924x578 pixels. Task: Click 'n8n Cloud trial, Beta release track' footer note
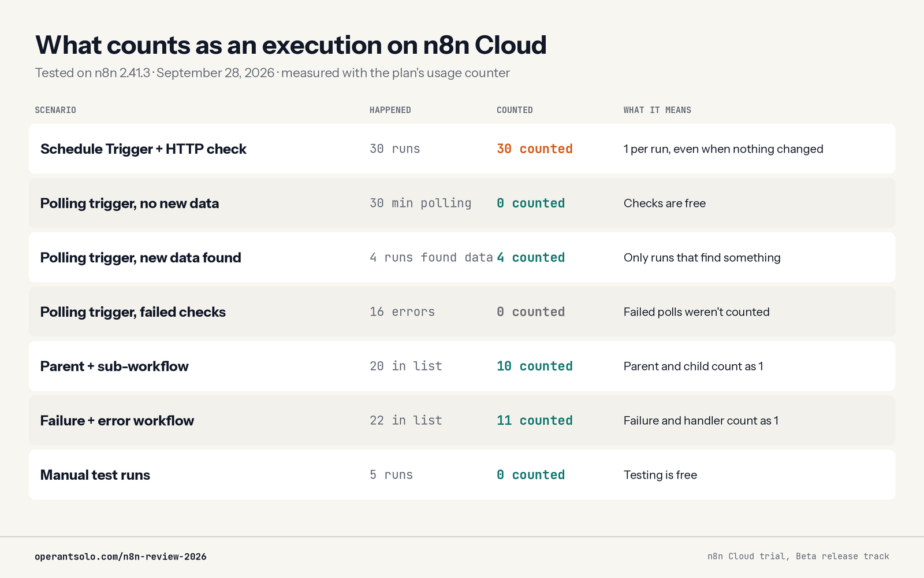point(798,557)
